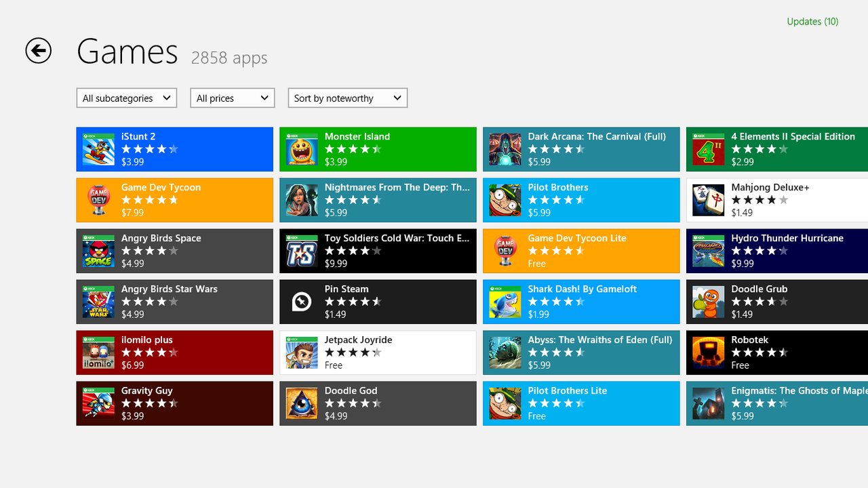Select Hydro Thunder Hurricane tile
The height and width of the screenshot is (488, 868).
coord(777,251)
